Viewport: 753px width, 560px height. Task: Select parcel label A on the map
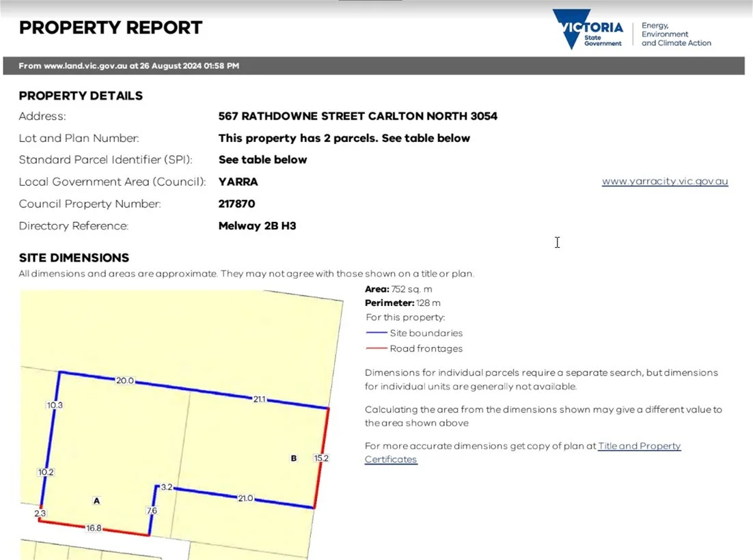[x=96, y=501]
